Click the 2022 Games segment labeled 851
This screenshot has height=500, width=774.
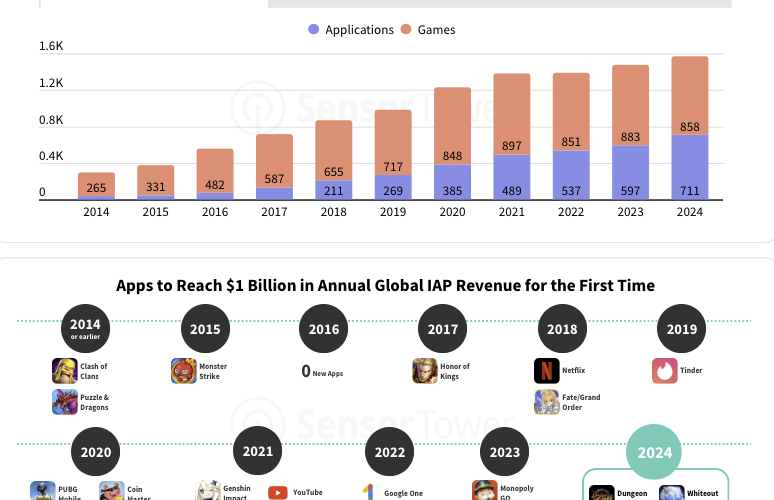tap(571, 112)
